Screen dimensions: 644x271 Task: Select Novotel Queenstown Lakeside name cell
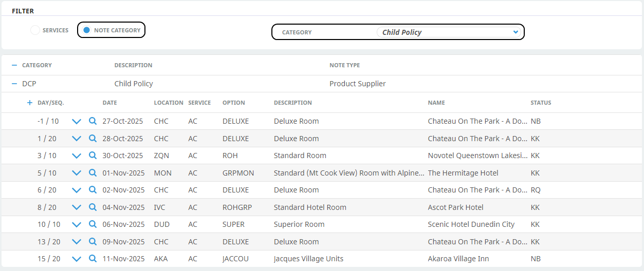click(x=477, y=156)
